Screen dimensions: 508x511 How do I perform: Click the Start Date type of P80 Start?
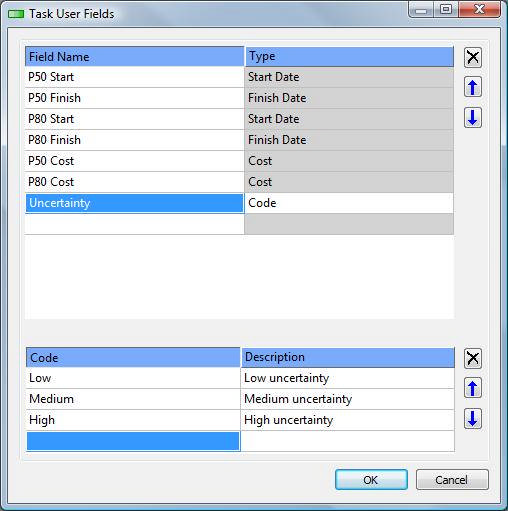pos(349,119)
